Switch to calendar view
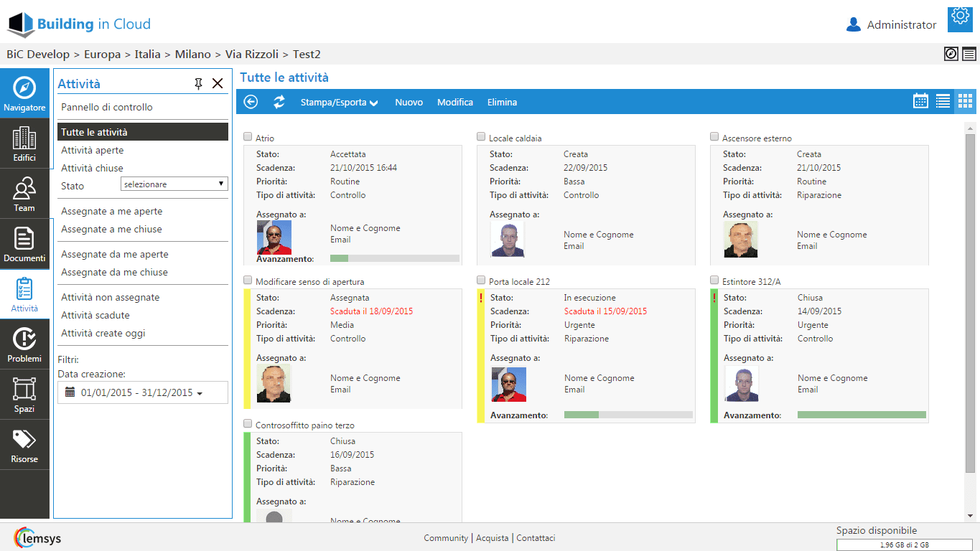The width and height of the screenshot is (980, 551). click(x=920, y=101)
